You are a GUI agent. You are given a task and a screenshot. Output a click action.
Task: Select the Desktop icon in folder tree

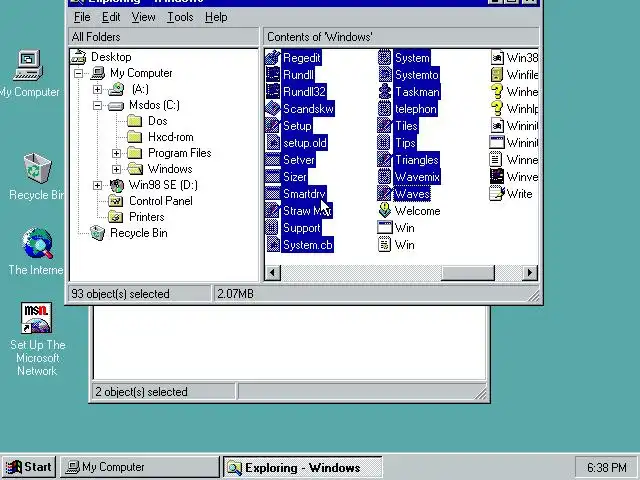pos(79,57)
